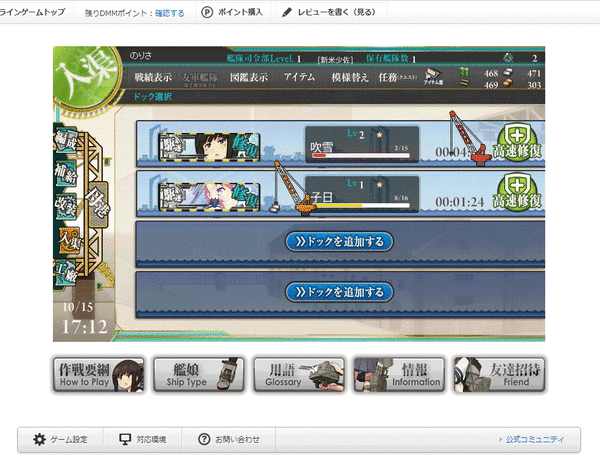Click the お問い合わせ question mark icon
This screenshot has width=600, height=473.
click(204, 439)
